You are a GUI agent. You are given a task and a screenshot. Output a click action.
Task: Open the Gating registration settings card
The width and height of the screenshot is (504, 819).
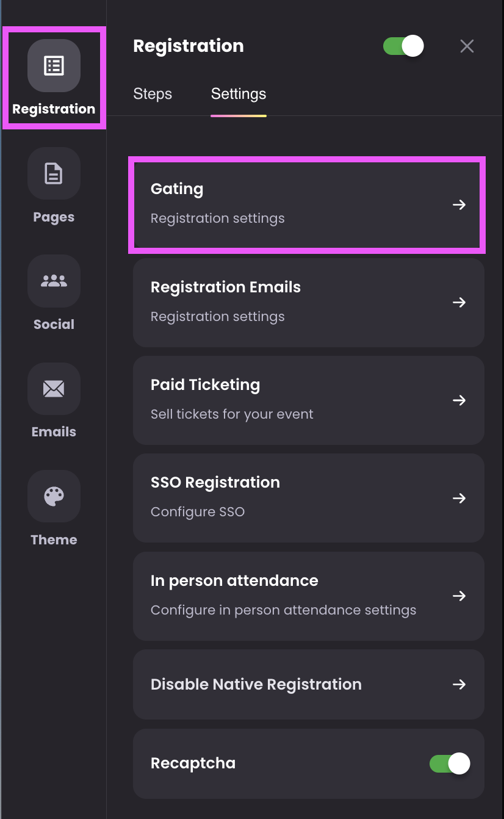pyautogui.click(x=307, y=204)
